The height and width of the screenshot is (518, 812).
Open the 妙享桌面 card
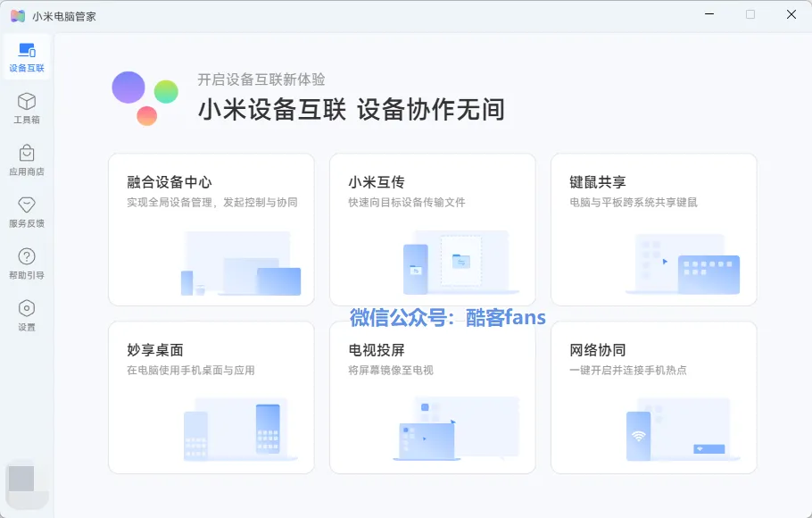[x=211, y=397]
